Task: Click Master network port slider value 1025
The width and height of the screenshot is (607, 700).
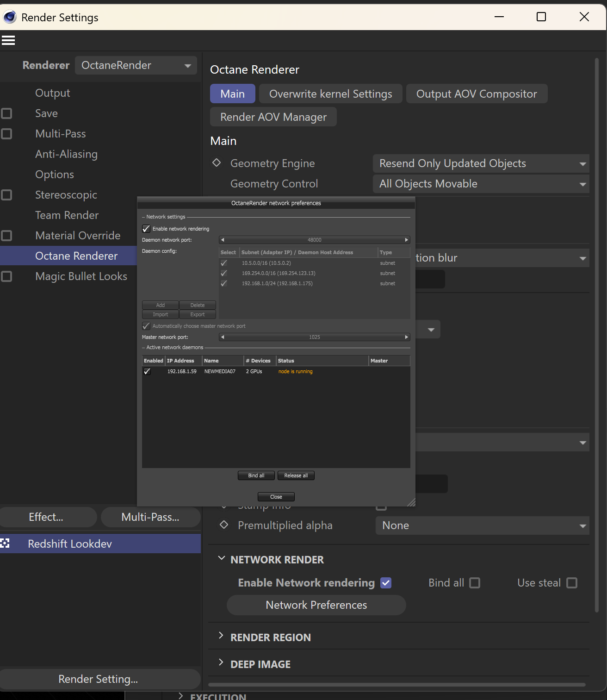Action: point(315,337)
